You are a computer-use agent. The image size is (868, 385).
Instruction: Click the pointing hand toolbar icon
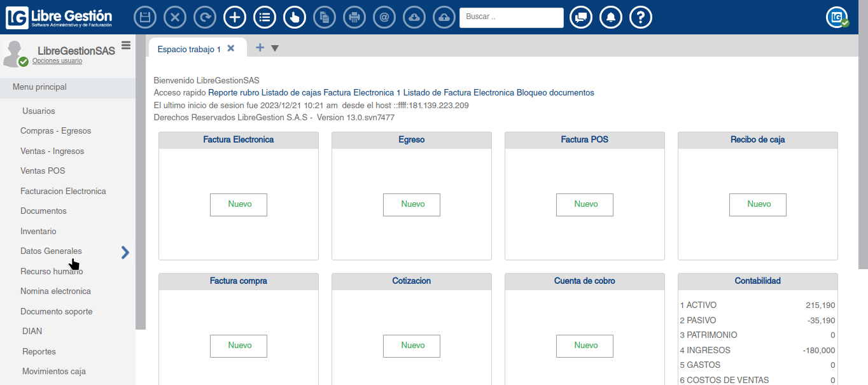point(295,17)
